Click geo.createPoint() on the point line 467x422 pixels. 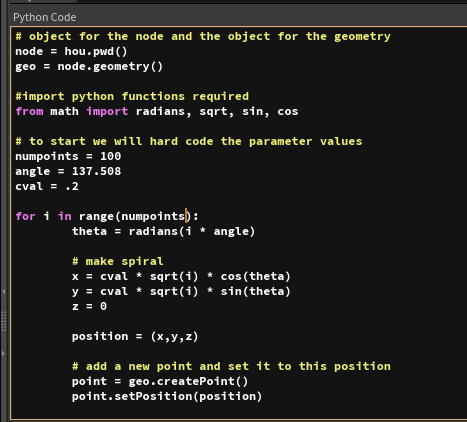click(189, 381)
